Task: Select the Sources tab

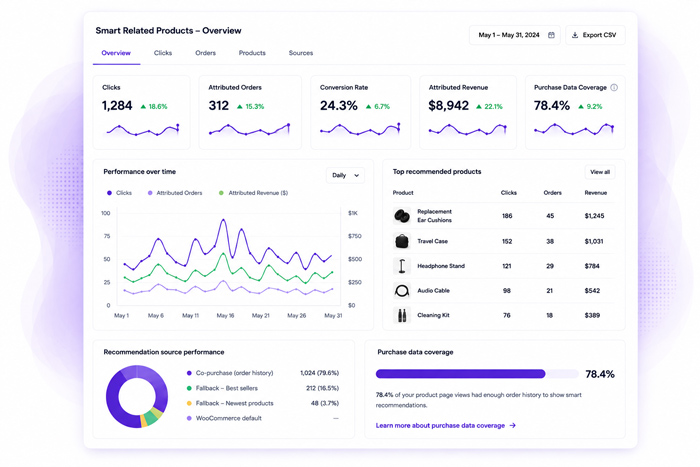Action: coord(301,53)
